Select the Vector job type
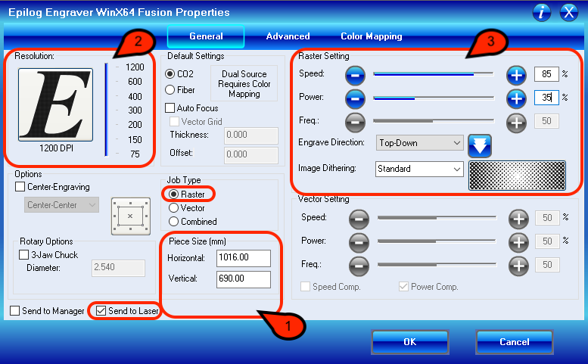Screen dimensions: 588x364 point(174,207)
